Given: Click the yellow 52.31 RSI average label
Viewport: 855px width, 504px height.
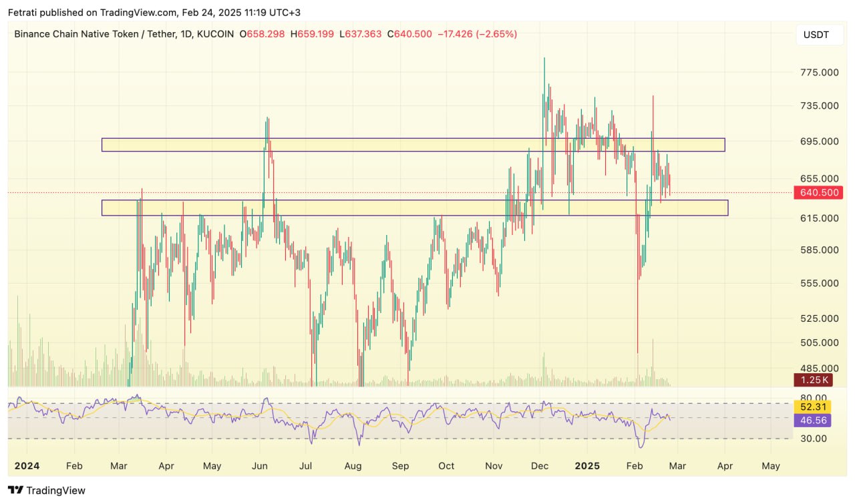Looking at the screenshot, I should [x=812, y=406].
